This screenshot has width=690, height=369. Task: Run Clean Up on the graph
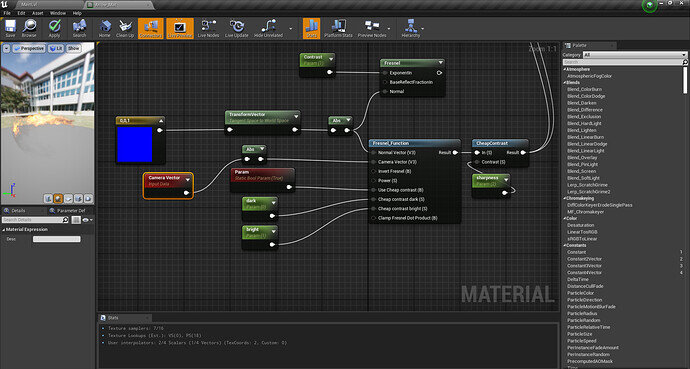[x=125, y=29]
